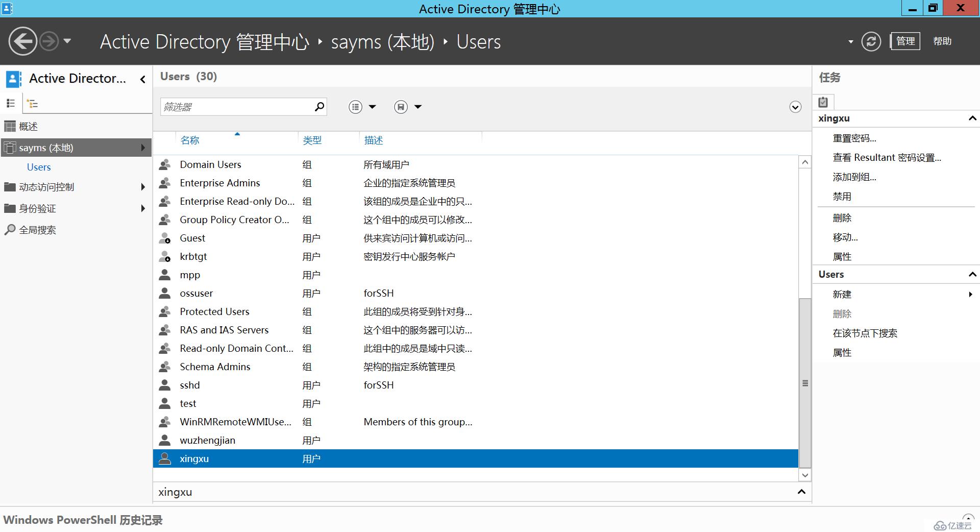Screen dimensions: 980x532
Task: Select WinRMRemoteWMIUse... group icon
Action: coord(164,422)
